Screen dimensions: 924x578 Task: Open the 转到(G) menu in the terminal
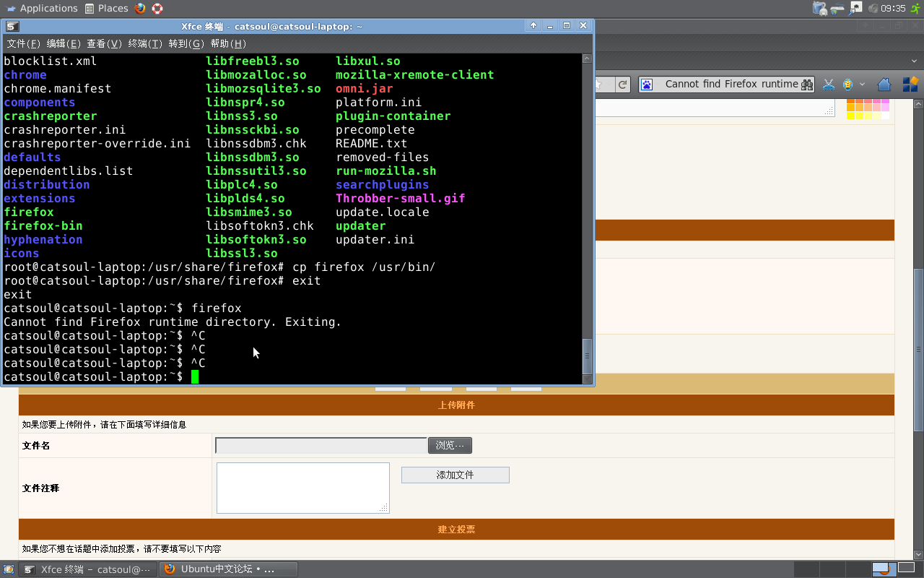(186, 44)
